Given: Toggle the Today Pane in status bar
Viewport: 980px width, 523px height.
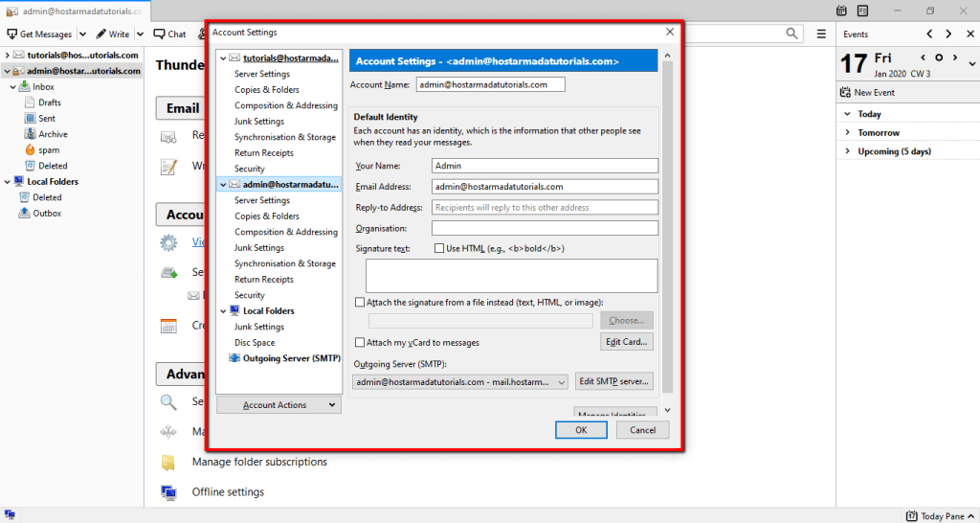Looking at the screenshot, I should [x=940, y=516].
